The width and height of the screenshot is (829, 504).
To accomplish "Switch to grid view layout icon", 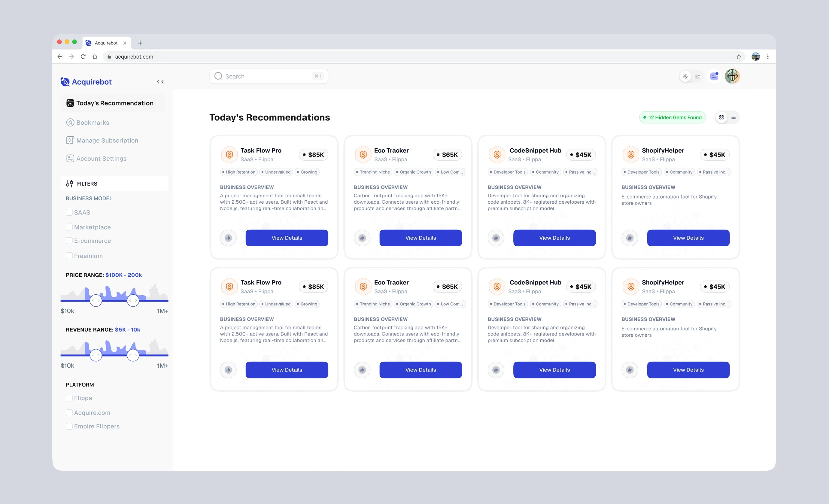I will (x=721, y=117).
